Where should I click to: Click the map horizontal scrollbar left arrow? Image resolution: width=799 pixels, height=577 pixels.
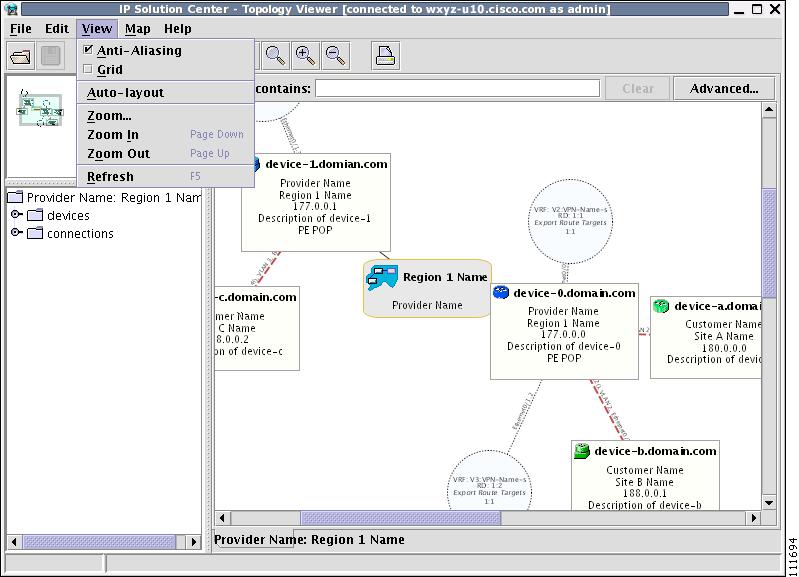pyautogui.click(x=222, y=518)
